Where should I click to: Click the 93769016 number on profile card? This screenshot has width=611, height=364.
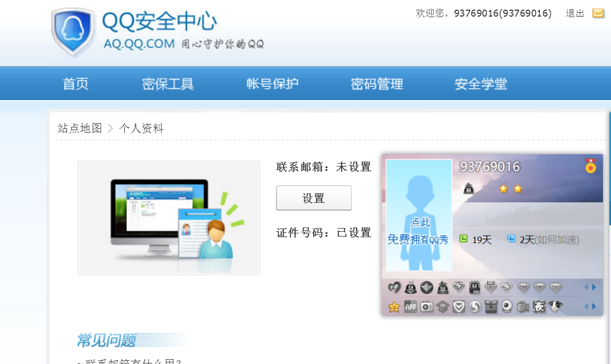click(490, 167)
